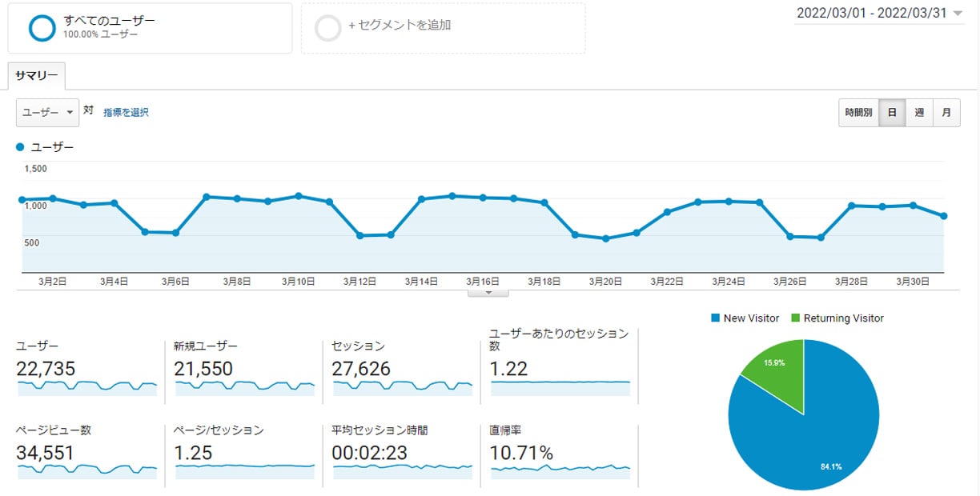
Task: Click the 新規ユーザー sparkline chart
Action: 244,387
